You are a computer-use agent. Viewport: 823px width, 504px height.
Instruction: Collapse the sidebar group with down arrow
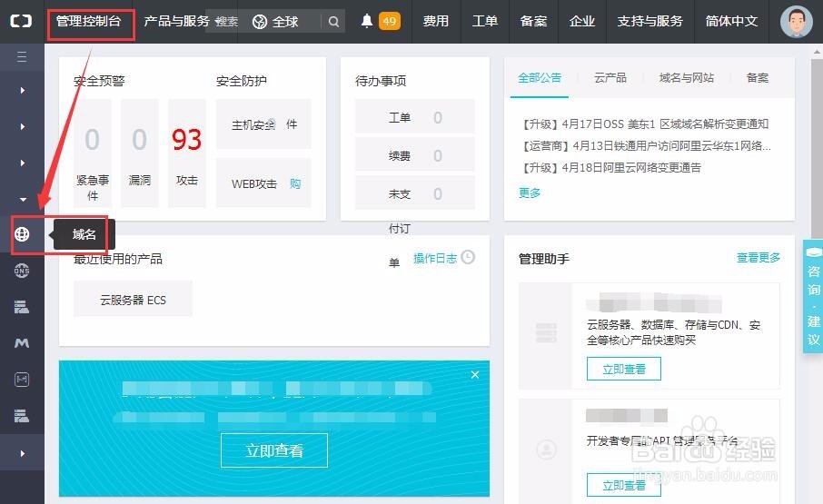pos(22,199)
